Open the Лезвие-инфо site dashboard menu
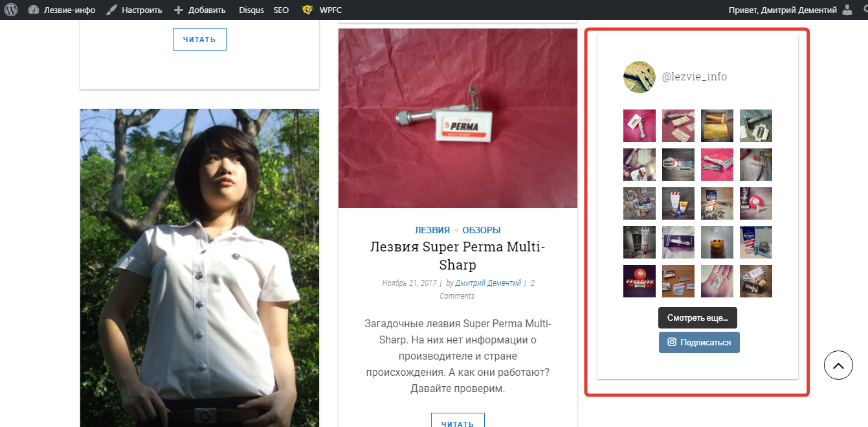868x427 pixels. click(62, 10)
